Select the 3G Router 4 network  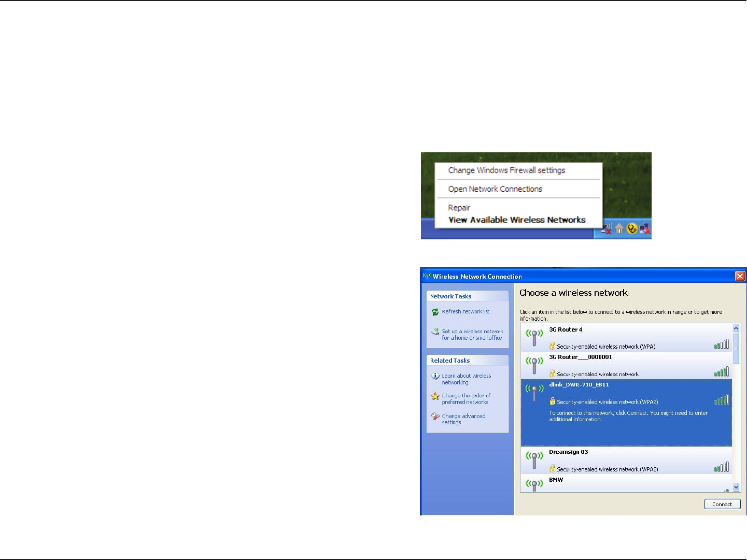tap(626, 338)
